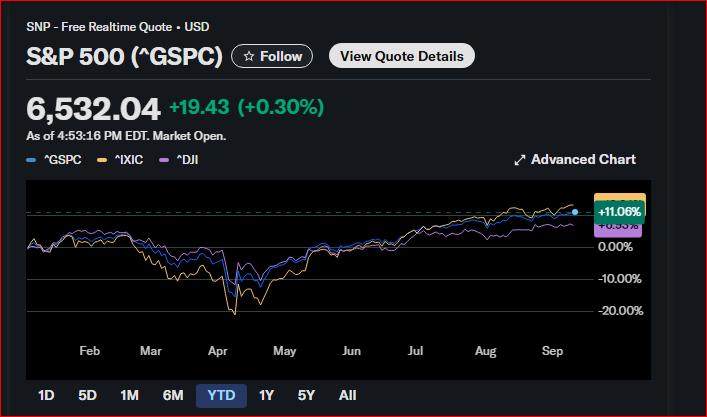Image resolution: width=707 pixels, height=417 pixels.
Task: Select the 5D time range
Action: [87, 395]
